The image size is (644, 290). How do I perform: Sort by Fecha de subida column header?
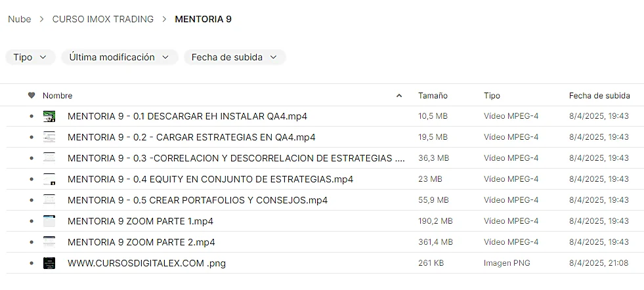(599, 96)
